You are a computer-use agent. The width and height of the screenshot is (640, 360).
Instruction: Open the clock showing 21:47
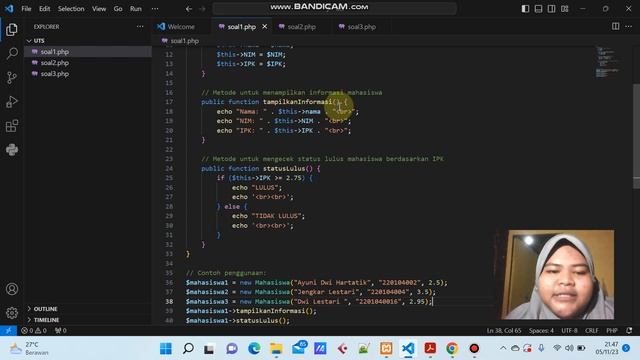click(x=606, y=348)
